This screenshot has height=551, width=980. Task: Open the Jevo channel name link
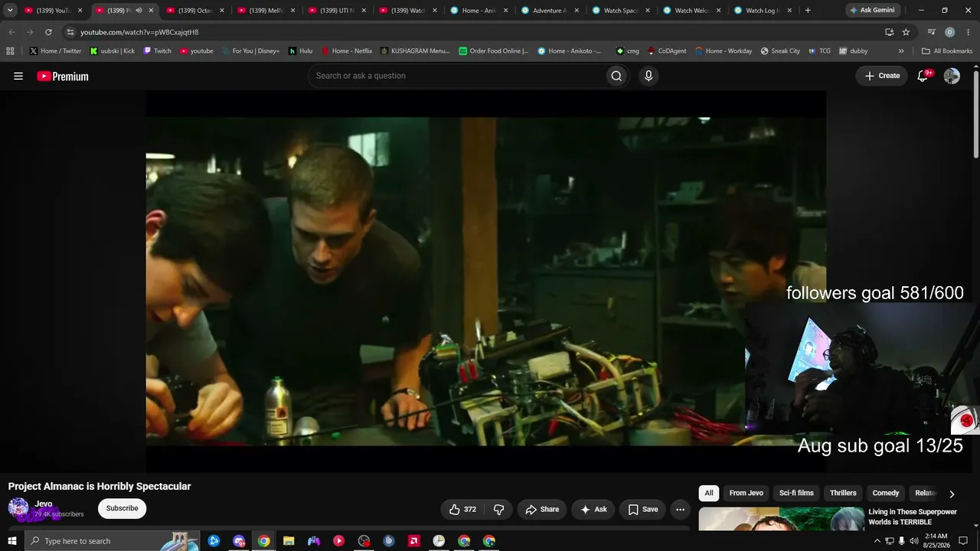click(44, 504)
